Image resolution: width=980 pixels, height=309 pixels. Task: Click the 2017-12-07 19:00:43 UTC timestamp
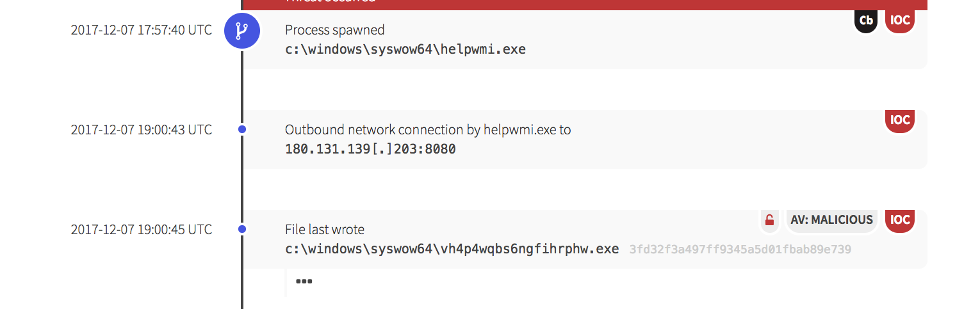pos(141,129)
